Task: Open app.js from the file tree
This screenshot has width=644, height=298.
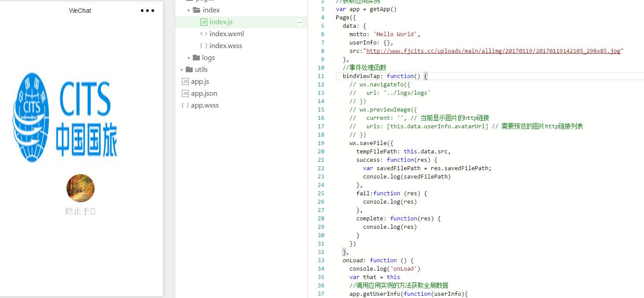Action: (x=200, y=82)
